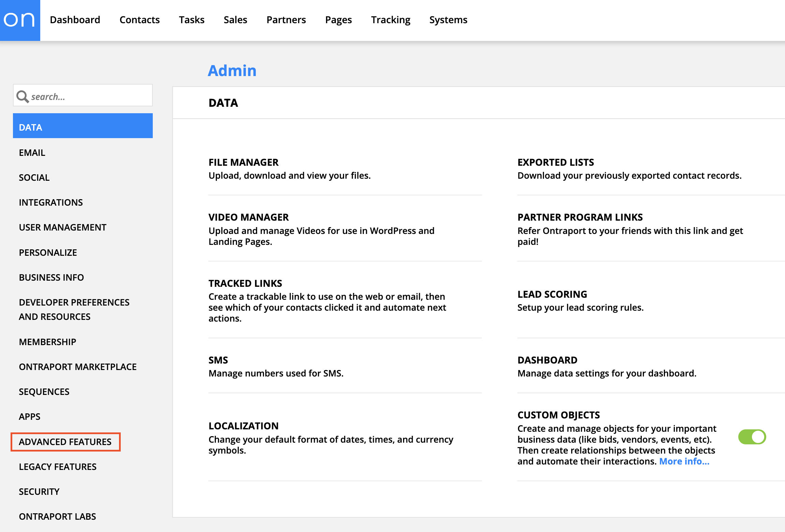Open File Manager
The width and height of the screenshot is (785, 532).
(243, 162)
